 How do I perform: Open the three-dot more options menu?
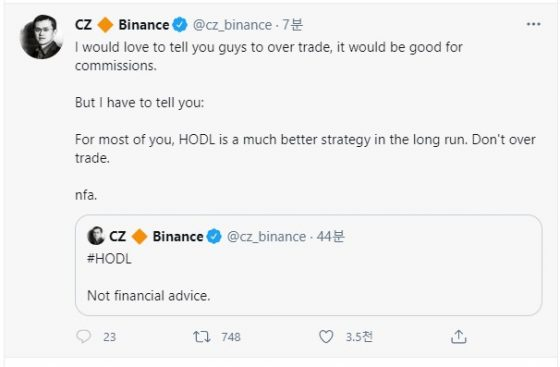[533, 24]
